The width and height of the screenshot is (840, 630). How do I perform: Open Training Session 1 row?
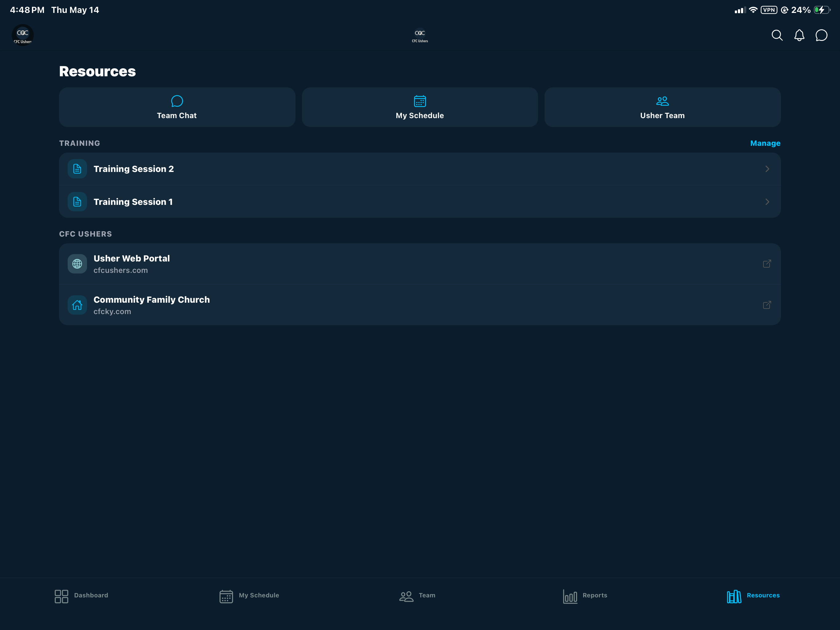(420, 202)
